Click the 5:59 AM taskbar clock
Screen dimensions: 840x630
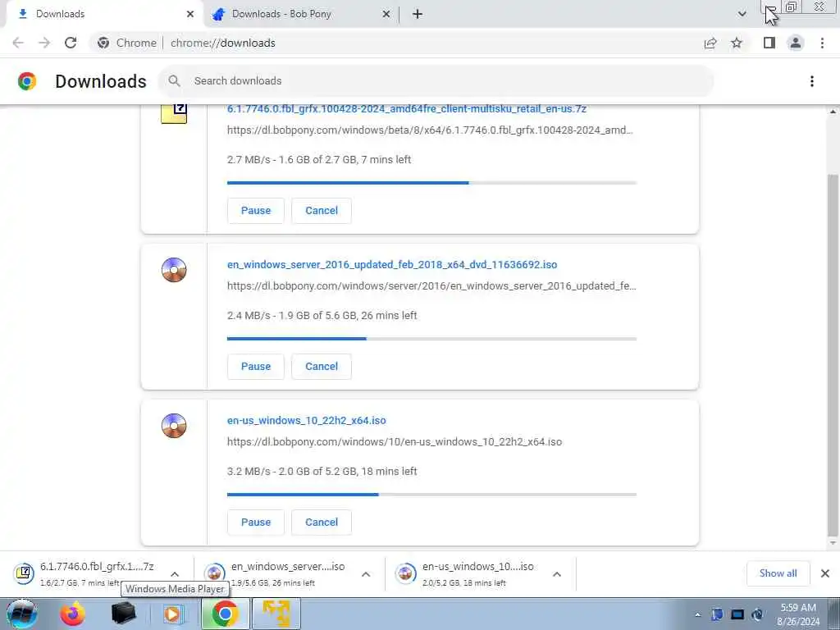click(x=798, y=614)
